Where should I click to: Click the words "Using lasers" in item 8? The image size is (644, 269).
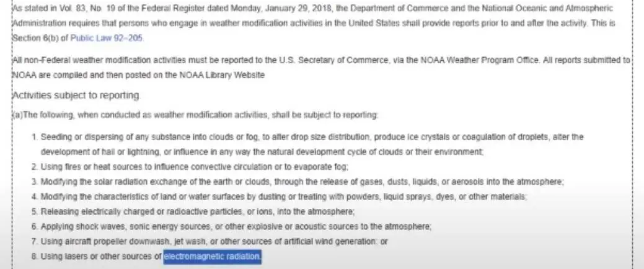point(62,257)
